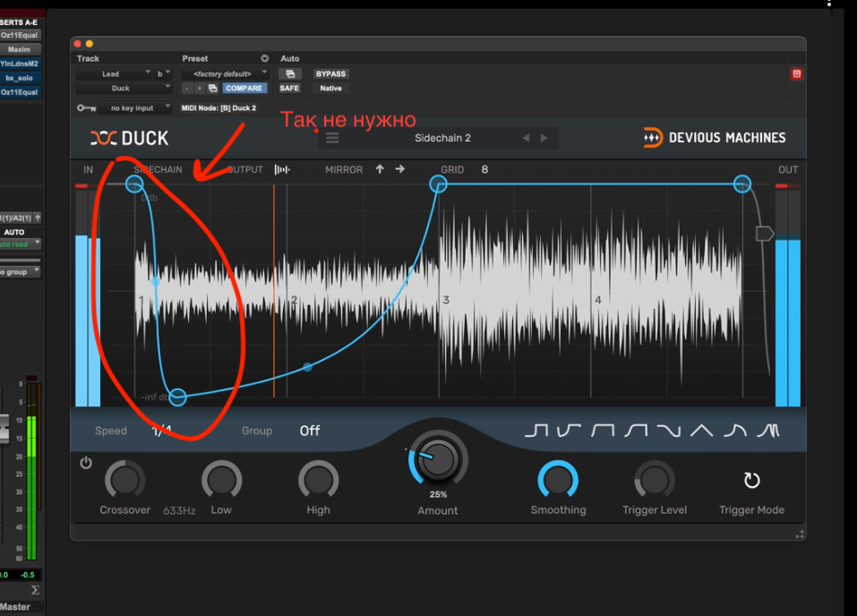Toggle automation SAFE mode
857x616 pixels.
point(289,88)
